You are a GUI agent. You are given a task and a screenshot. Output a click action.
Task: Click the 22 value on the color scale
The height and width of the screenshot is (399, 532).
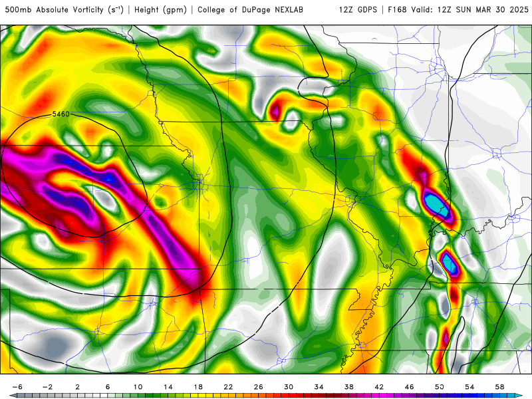coord(228,387)
